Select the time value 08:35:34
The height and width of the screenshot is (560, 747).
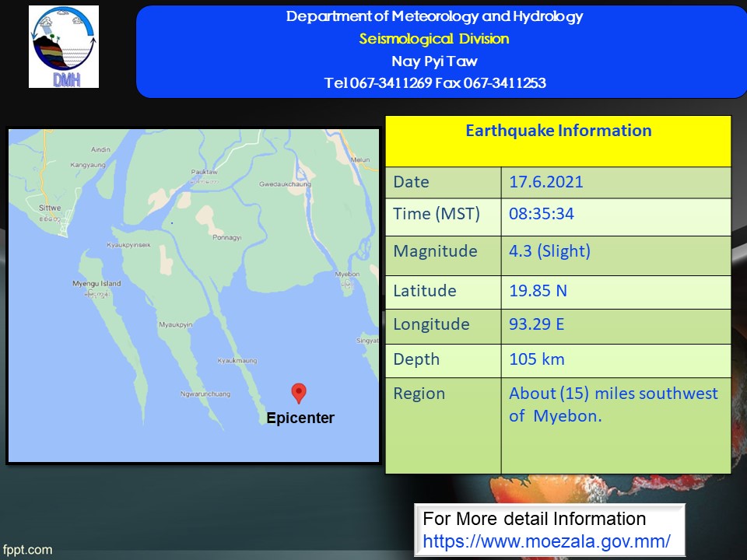542,214
